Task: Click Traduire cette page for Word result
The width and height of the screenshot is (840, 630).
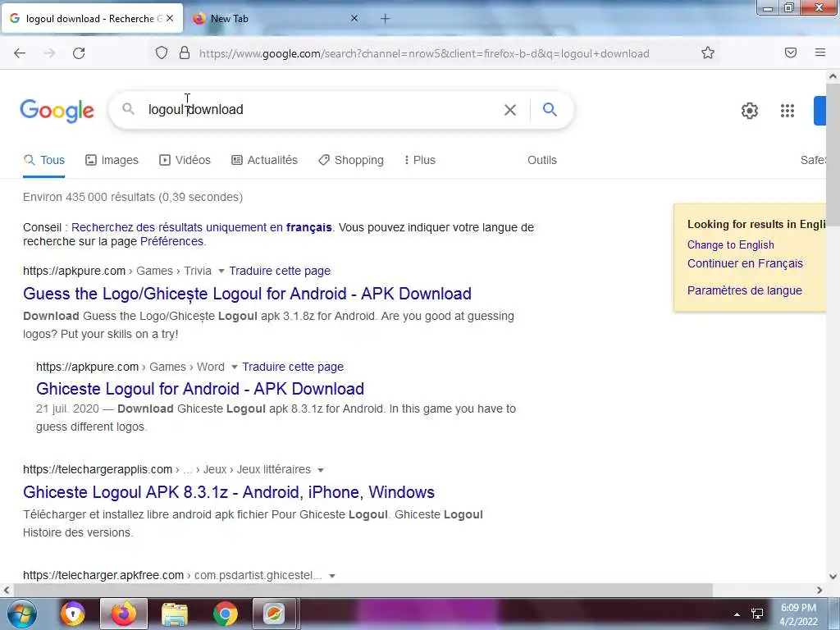Action: (x=293, y=367)
